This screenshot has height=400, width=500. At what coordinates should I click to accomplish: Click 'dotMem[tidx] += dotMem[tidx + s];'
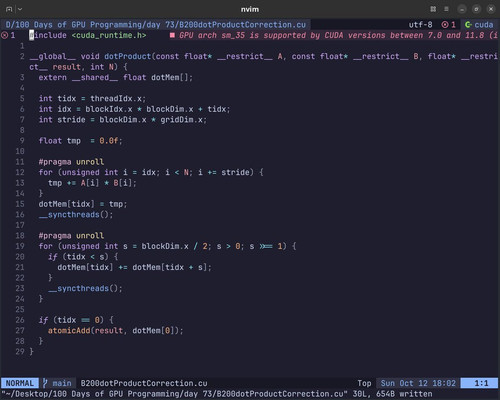click(134, 267)
